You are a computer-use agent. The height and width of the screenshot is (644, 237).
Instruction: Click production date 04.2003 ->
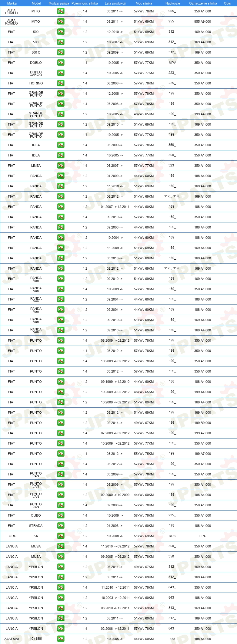coord(115,526)
